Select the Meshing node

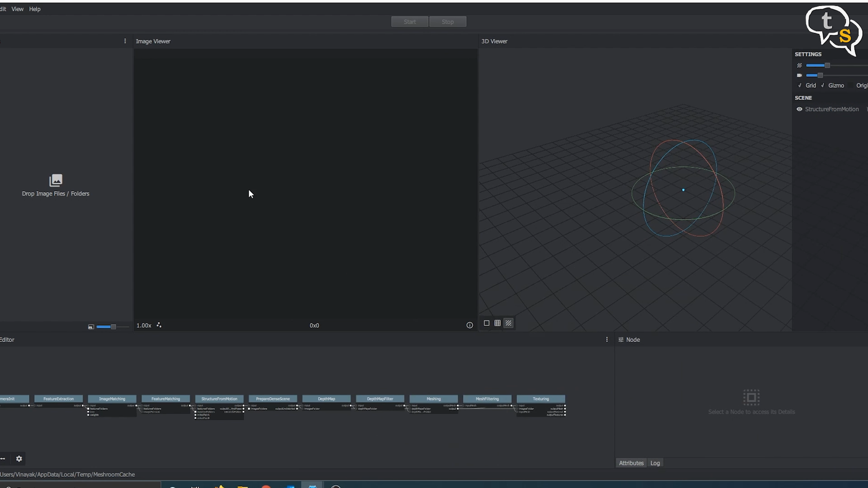[434, 399]
